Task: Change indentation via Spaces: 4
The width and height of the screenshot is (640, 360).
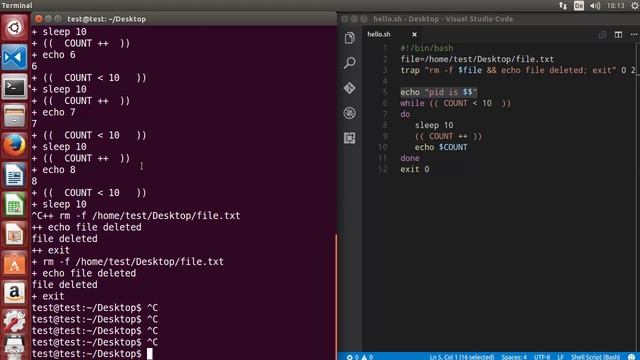Action: (x=514, y=357)
